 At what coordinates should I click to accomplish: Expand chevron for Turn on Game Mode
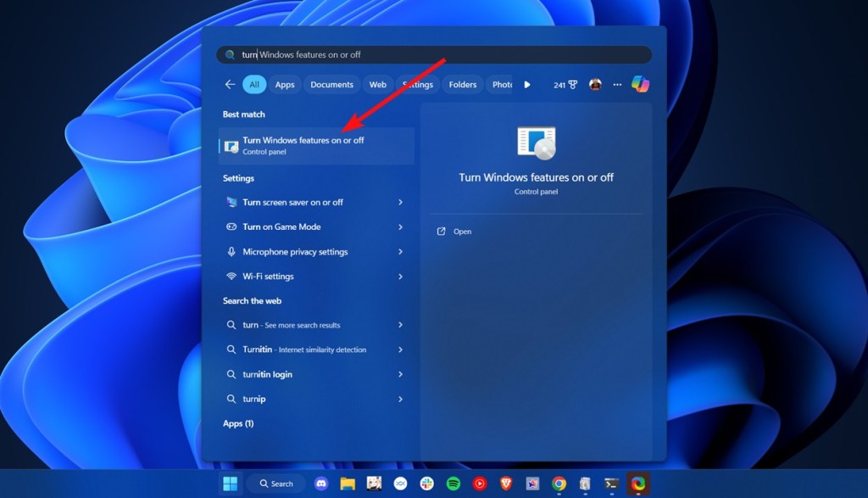[400, 227]
